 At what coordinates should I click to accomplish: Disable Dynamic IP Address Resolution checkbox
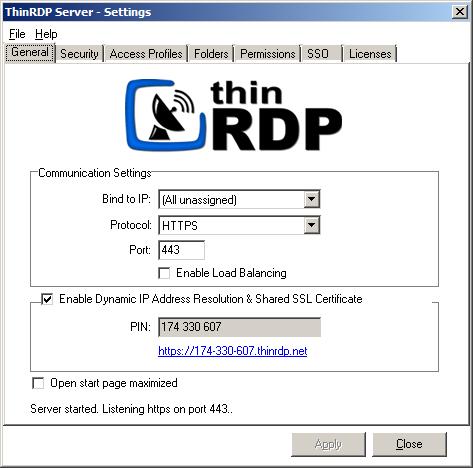(x=47, y=299)
